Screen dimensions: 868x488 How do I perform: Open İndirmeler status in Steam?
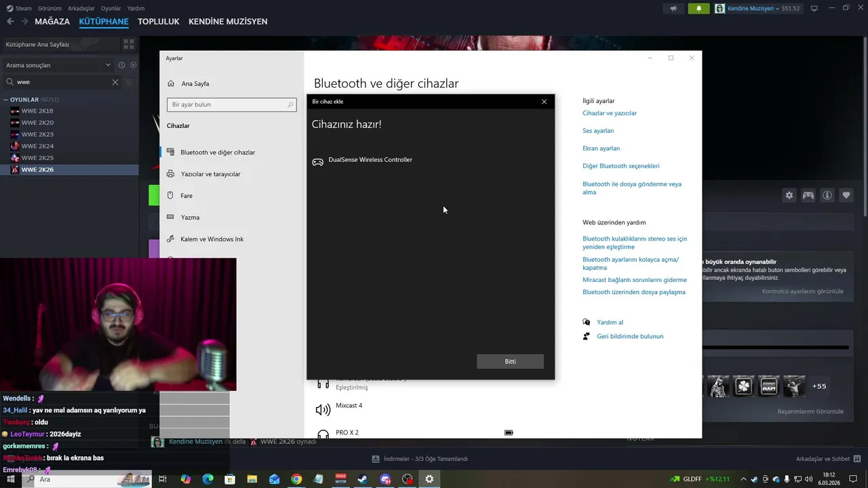[x=420, y=459]
